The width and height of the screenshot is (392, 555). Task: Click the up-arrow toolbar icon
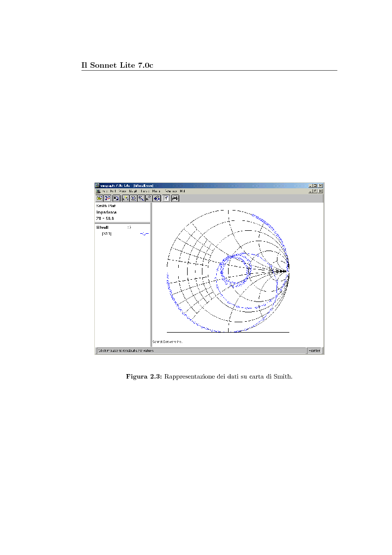[166, 198]
